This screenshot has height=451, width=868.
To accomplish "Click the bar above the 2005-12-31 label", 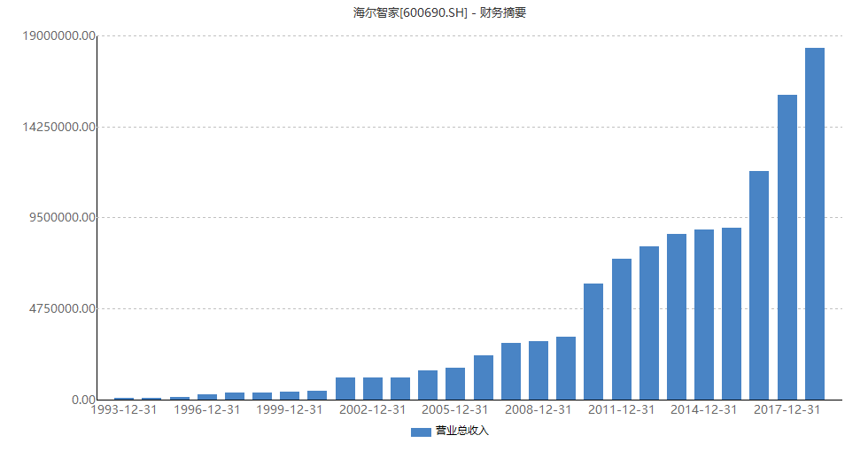I will point(455,384).
